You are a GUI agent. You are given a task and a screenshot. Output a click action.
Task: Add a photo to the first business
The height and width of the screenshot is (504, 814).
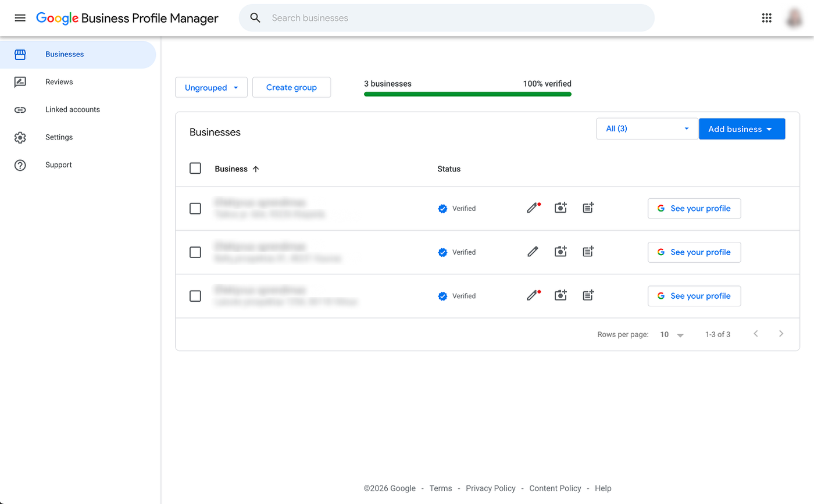point(560,208)
